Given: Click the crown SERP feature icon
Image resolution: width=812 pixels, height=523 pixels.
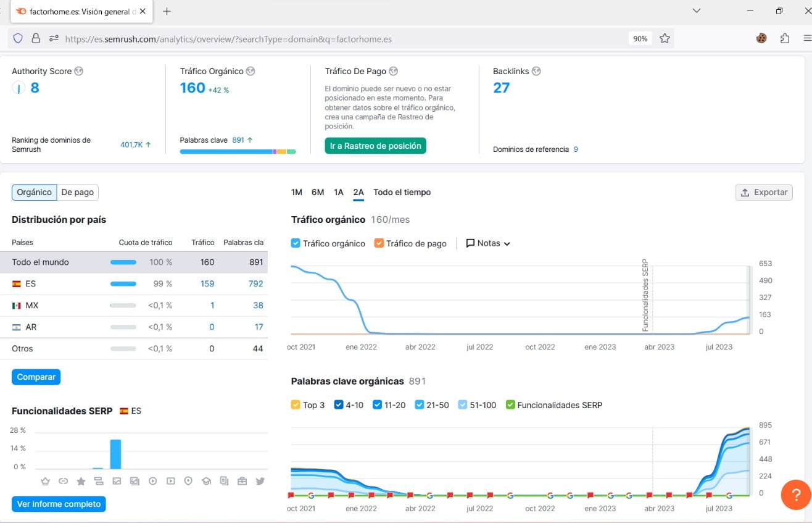Looking at the screenshot, I should 45,481.
